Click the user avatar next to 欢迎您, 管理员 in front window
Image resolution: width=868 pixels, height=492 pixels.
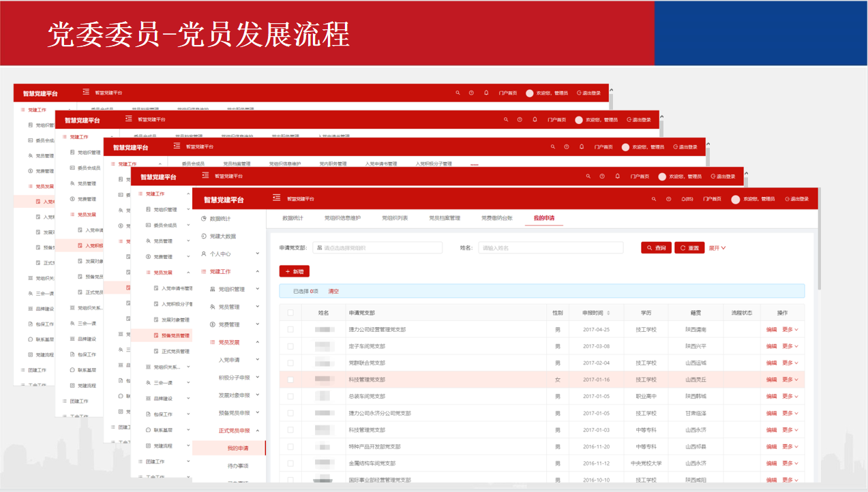pos(735,199)
